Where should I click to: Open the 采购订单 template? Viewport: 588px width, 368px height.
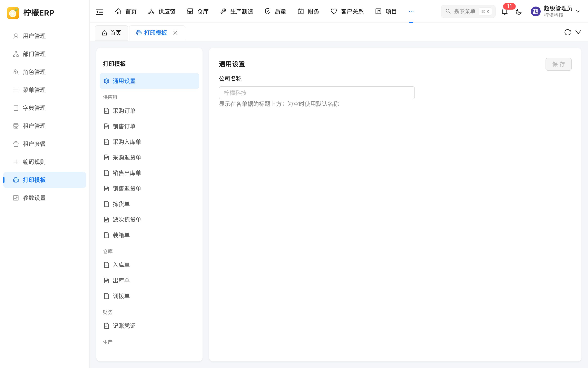(149, 111)
